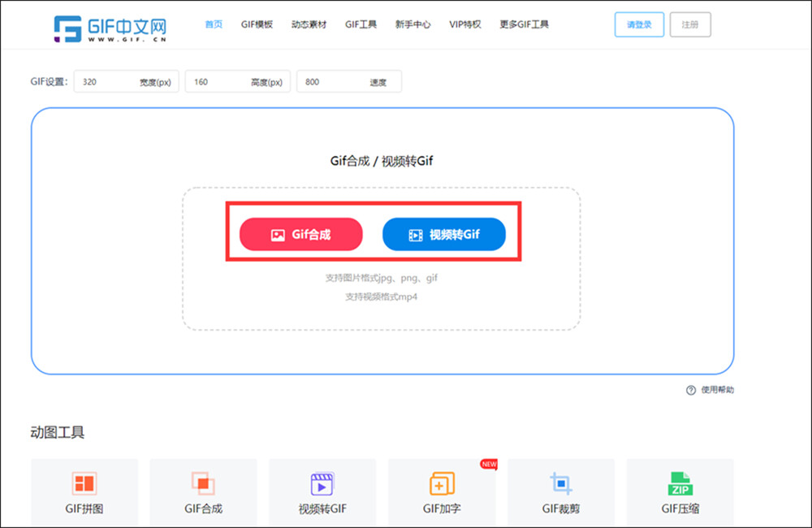This screenshot has height=528, width=812.
Task: Click the GIF设置 label
Action: click(x=50, y=82)
